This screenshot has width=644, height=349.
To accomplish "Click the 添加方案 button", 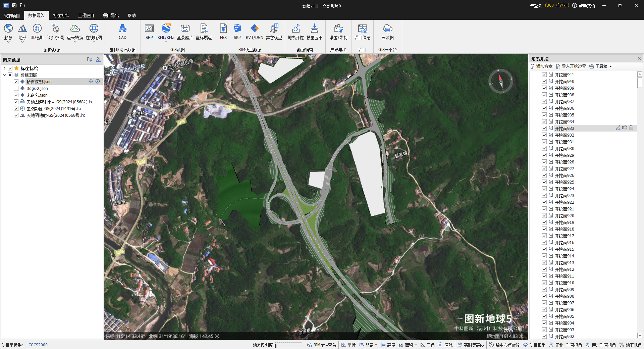I will [x=541, y=66].
